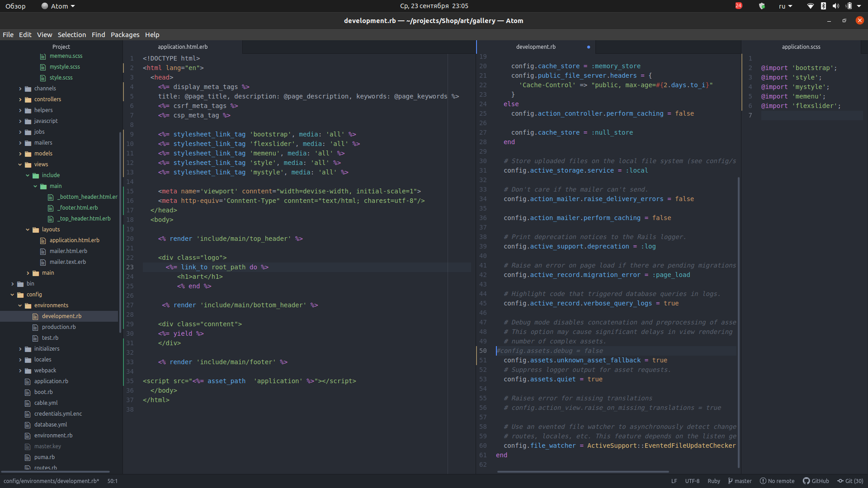Click the _footer.html.erb file icon
The image size is (868, 488).
point(51,208)
